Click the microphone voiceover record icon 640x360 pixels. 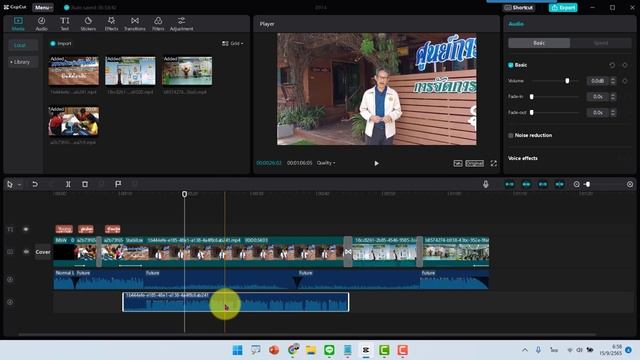point(485,184)
